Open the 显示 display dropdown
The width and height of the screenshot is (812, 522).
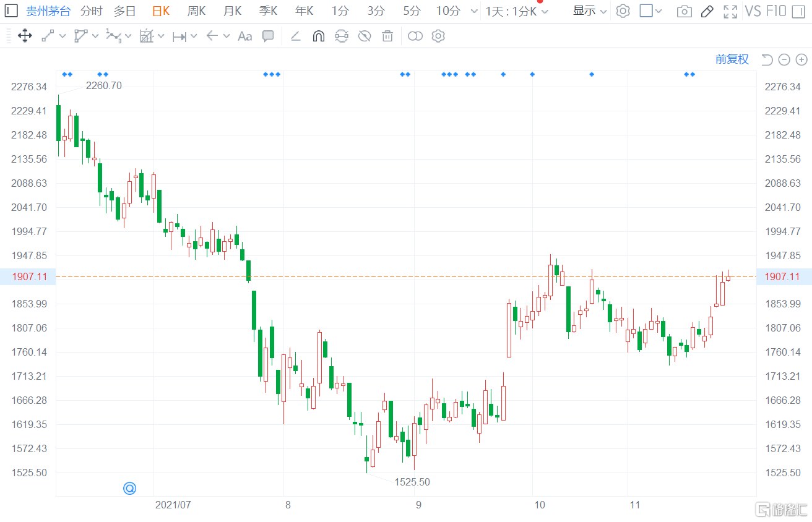(590, 11)
